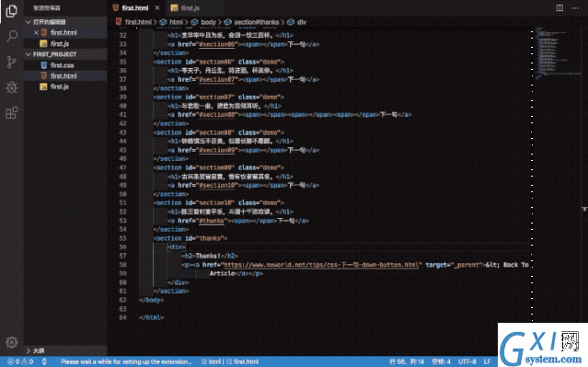
Task: Place cursor on Thanks! h2 text
Action: point(208,256)
